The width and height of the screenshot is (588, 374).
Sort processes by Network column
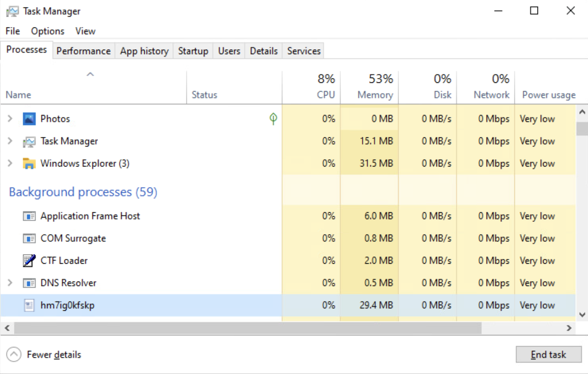[486, 87]
